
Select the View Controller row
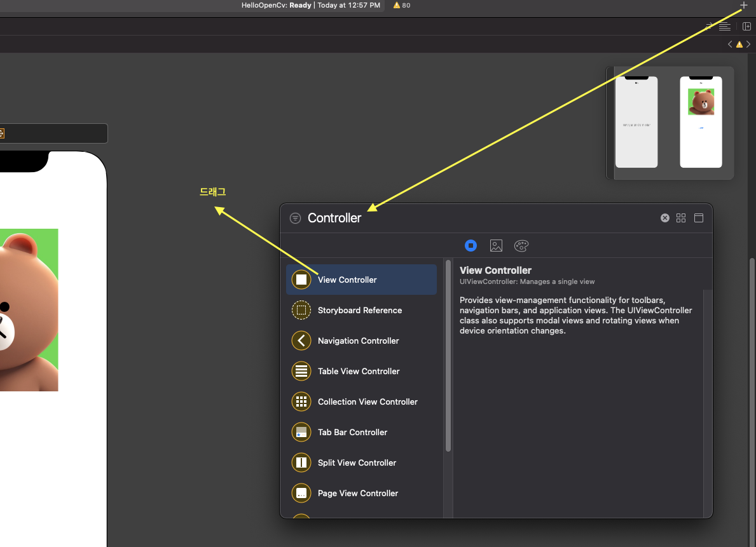point(361,280)
